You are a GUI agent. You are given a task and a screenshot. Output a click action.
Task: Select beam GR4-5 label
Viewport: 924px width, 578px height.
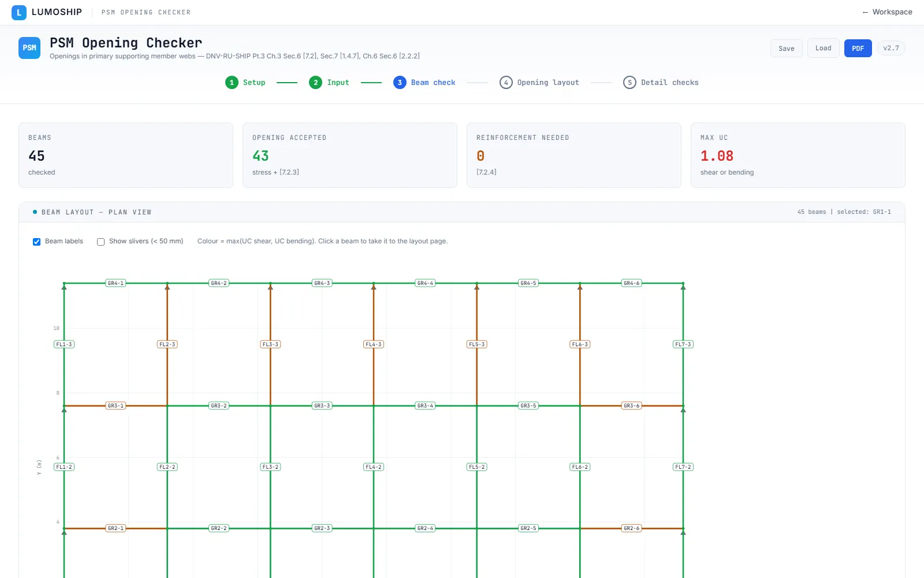[x=528, y=283]
